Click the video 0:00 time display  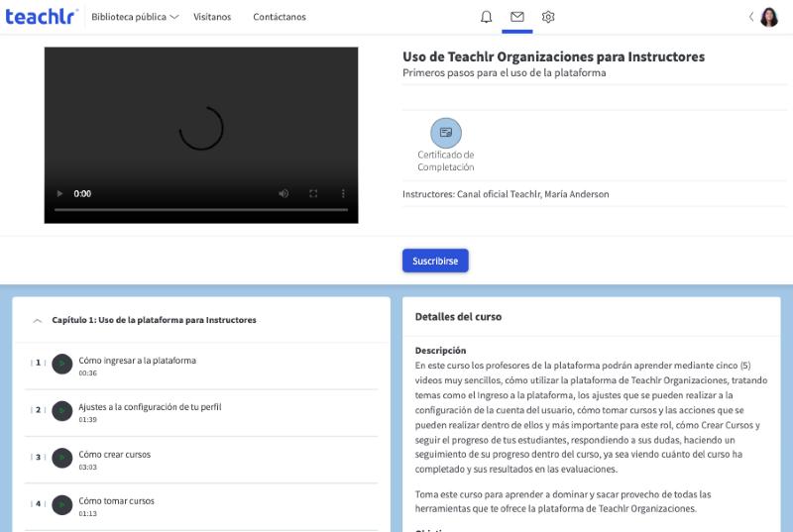click(82, 193)
